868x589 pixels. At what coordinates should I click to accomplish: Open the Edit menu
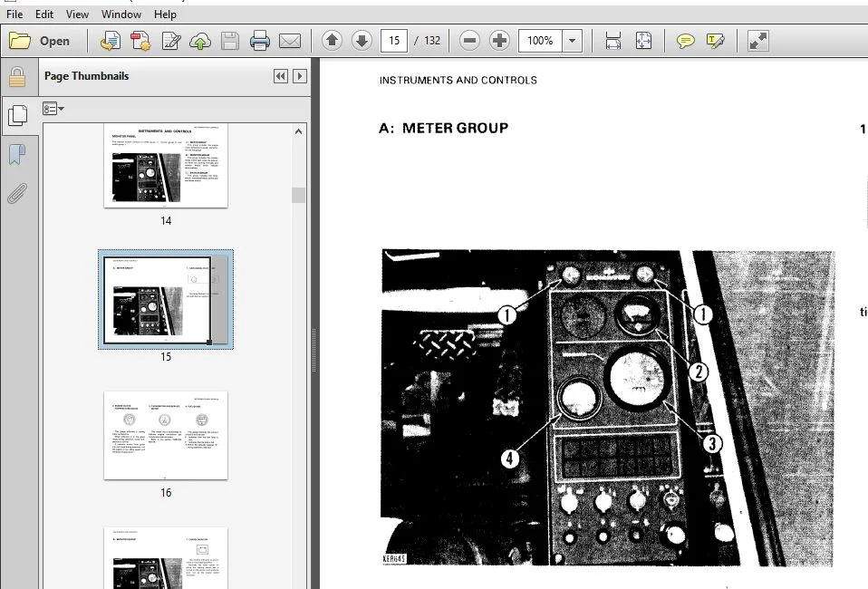tap(44, 14)
